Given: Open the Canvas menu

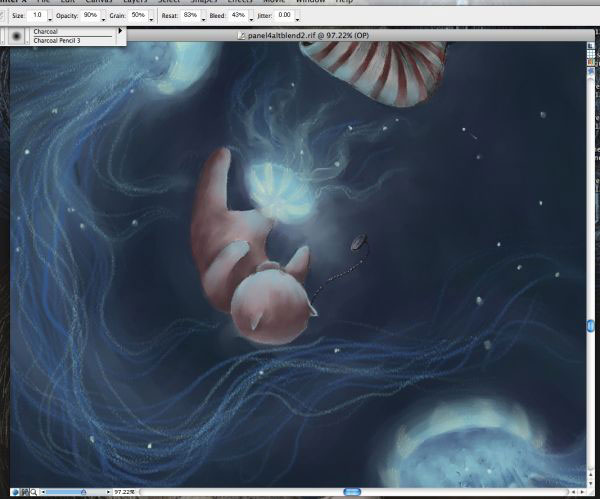Looking at the screenshot, I should click(99, 1).
